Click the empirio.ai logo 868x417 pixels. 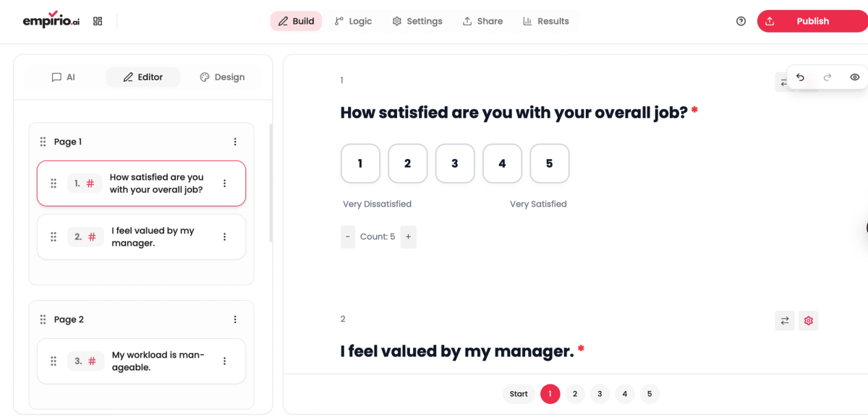[x=51, y=20]
